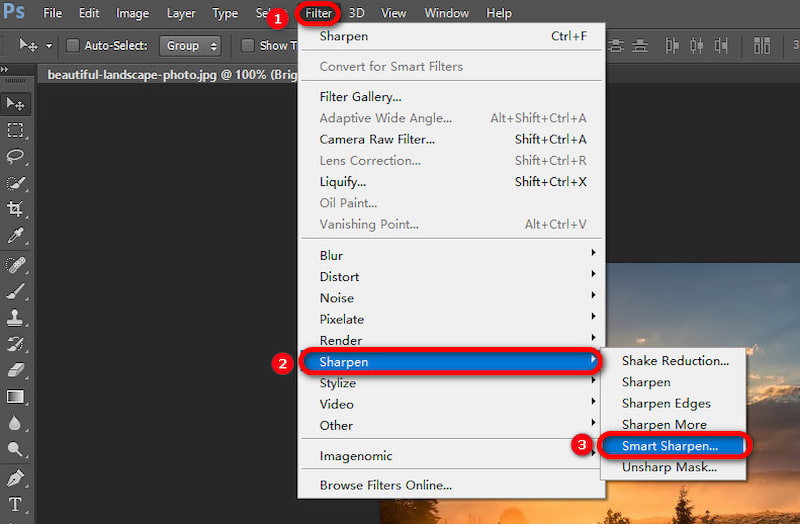800x524 pixels.
Task: Select the Eyedropper tool
Action: tap(15, 235)
